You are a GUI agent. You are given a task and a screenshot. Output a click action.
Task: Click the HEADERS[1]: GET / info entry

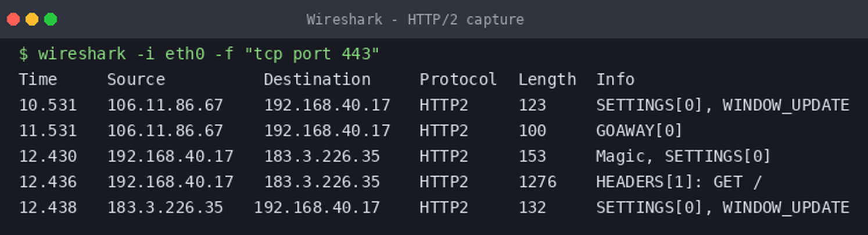(679, 182)
